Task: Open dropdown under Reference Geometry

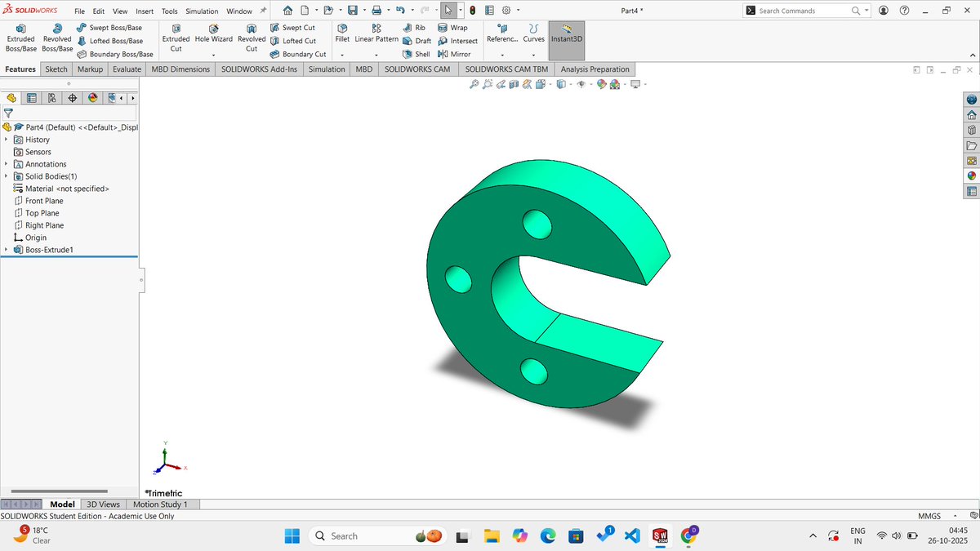Action: (x=501, y=55)
